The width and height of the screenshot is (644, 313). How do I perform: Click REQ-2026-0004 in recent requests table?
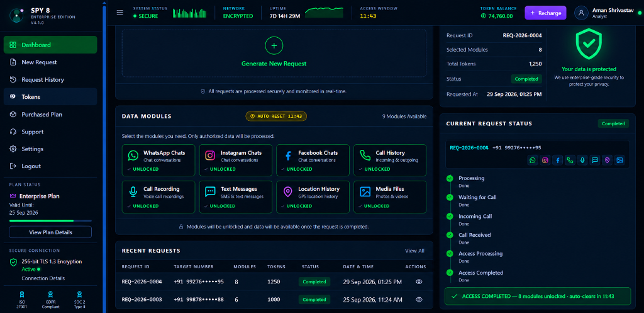point(142,282)
